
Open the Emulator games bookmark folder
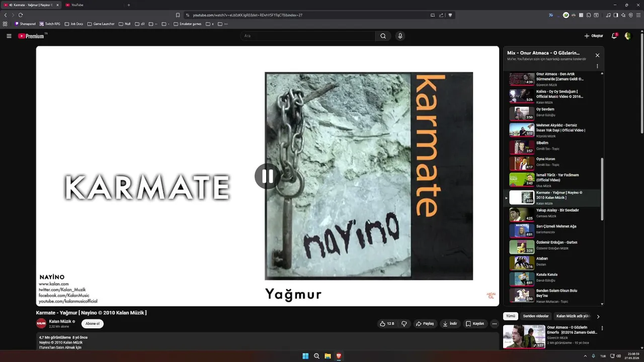coord(187,24)
